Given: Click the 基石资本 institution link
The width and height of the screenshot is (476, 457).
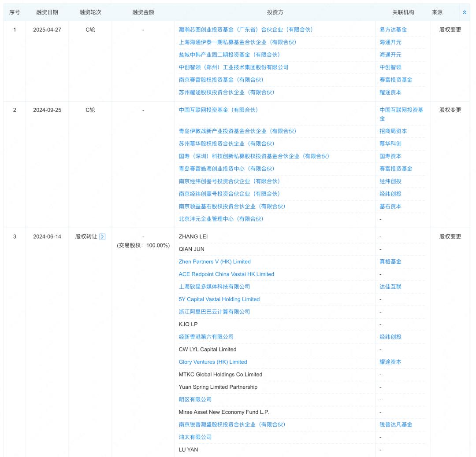Looking at the screenshot, I should click(390, 206).
